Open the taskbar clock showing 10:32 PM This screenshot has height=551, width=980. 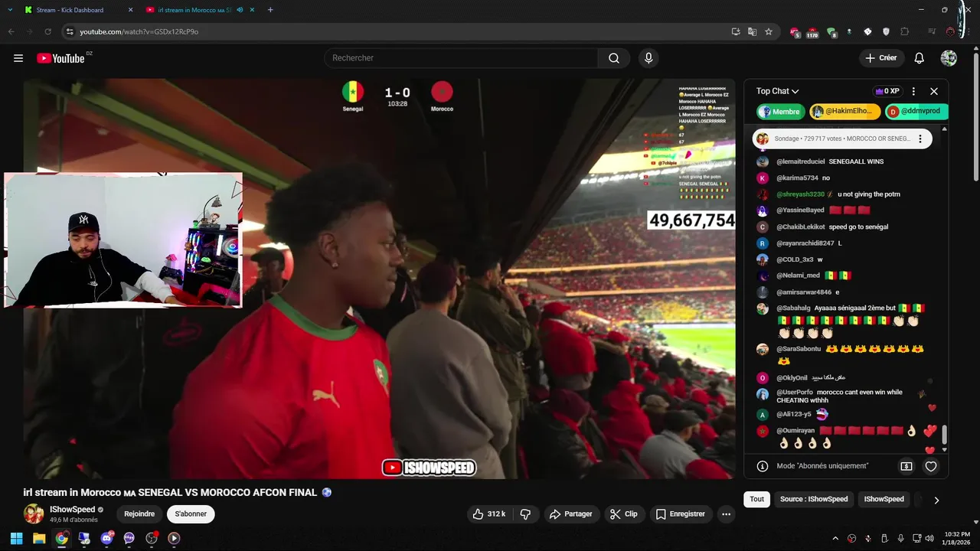[956, 538]
